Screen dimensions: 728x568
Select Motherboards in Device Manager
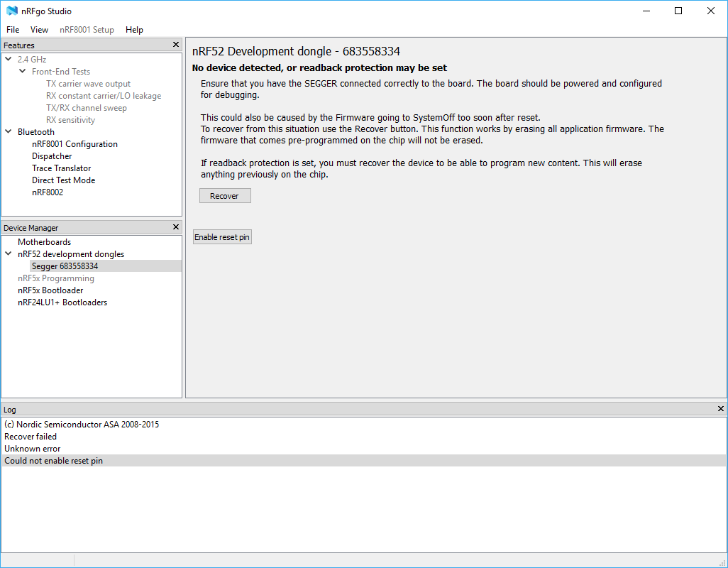(44, 242)
